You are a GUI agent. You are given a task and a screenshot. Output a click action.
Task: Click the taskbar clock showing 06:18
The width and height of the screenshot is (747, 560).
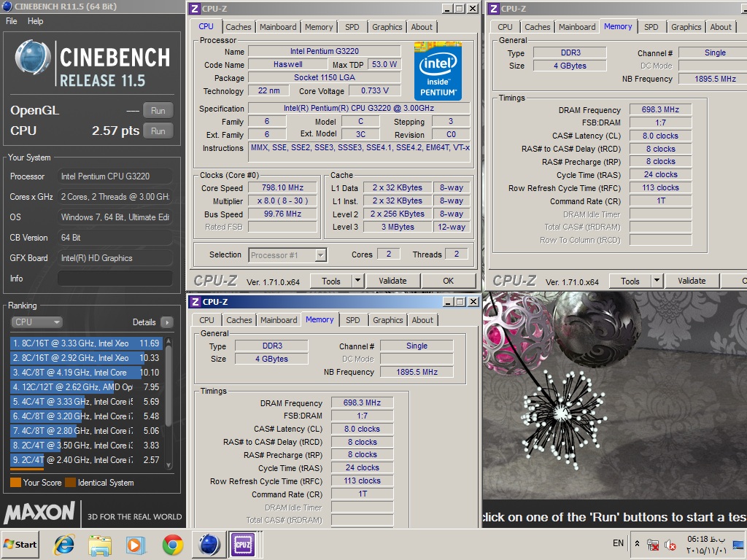pos(706,545)
